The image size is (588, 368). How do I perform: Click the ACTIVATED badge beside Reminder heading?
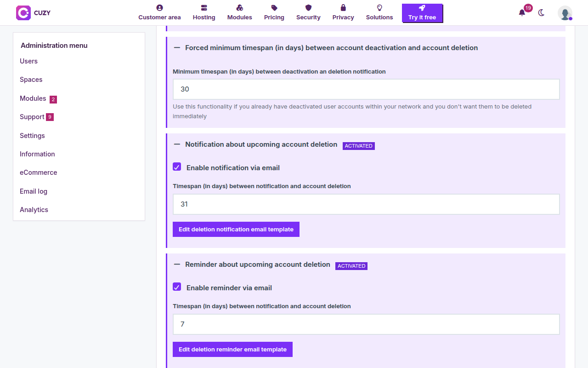[351, 266]
